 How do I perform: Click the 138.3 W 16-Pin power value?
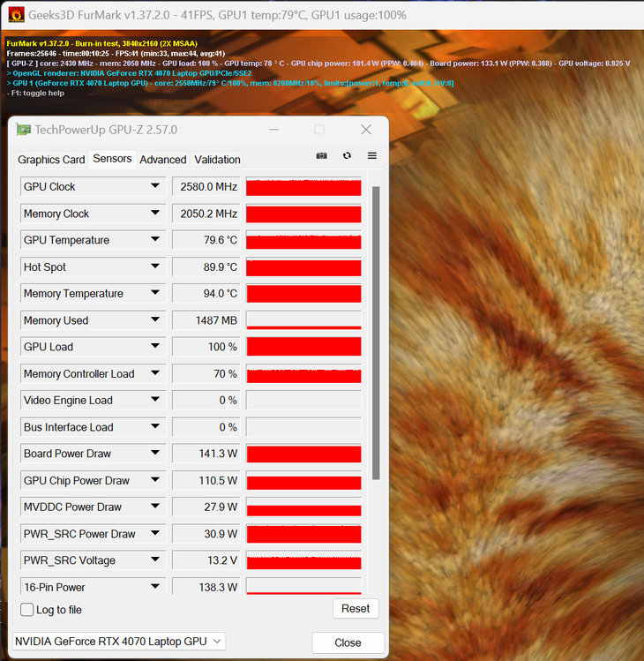click(206, 586)
